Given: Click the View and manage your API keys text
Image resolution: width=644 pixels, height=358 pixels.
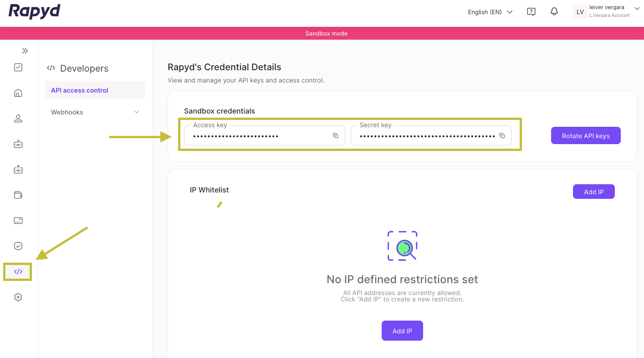Looking at the screenshot, I should [246, 80].
